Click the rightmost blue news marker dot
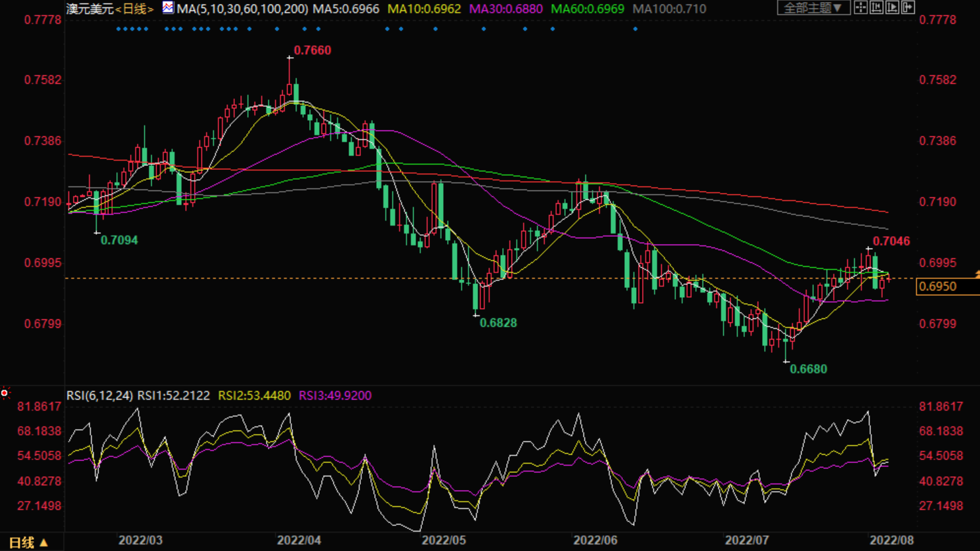 [x=635, y=29]
